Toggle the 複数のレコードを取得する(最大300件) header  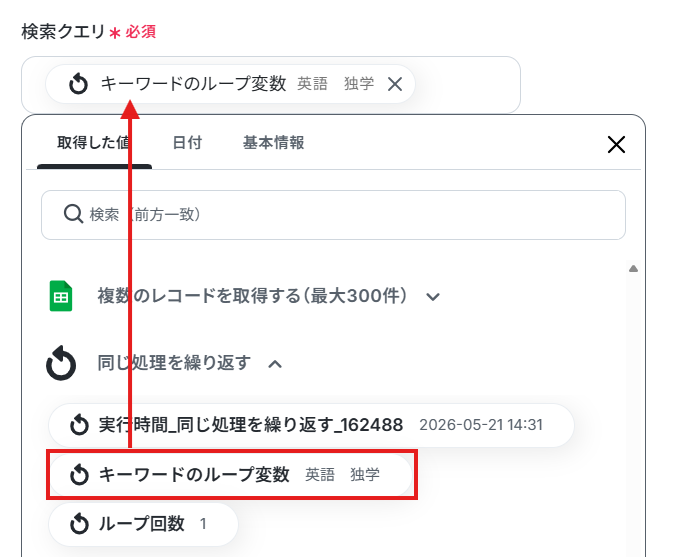point(252,296)
